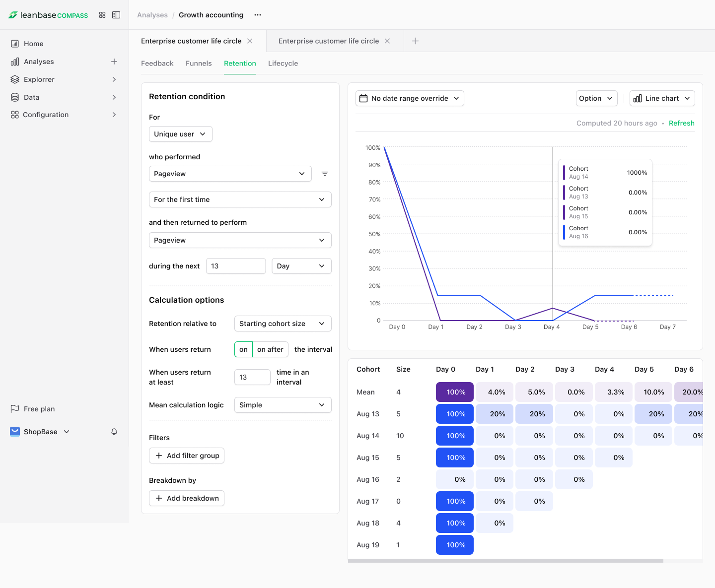Expand the Explorrer sidebar section
The width and height of the screenshot is (715, 588).
(114, 79)
